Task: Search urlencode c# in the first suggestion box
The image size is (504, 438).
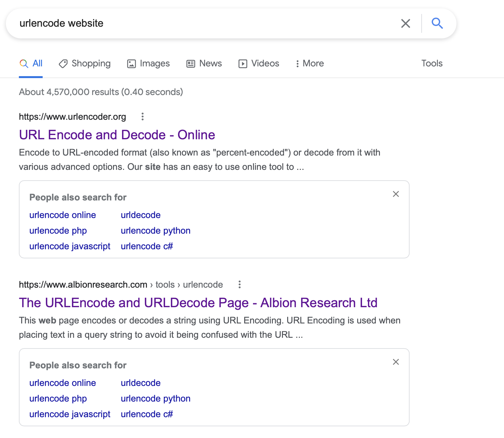Action: 147,246
